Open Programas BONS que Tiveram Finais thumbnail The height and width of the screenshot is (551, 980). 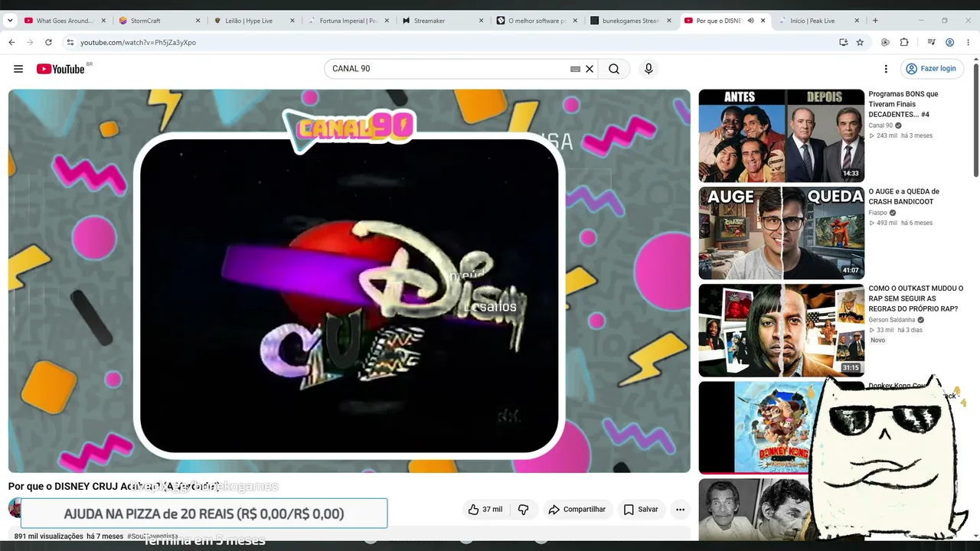coord(781,135)
